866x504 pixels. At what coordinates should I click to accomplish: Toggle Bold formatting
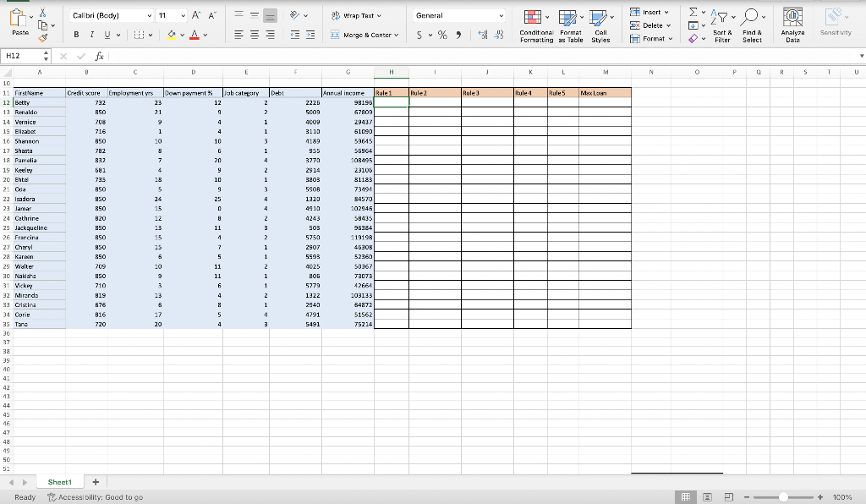[x=76, y=35]
